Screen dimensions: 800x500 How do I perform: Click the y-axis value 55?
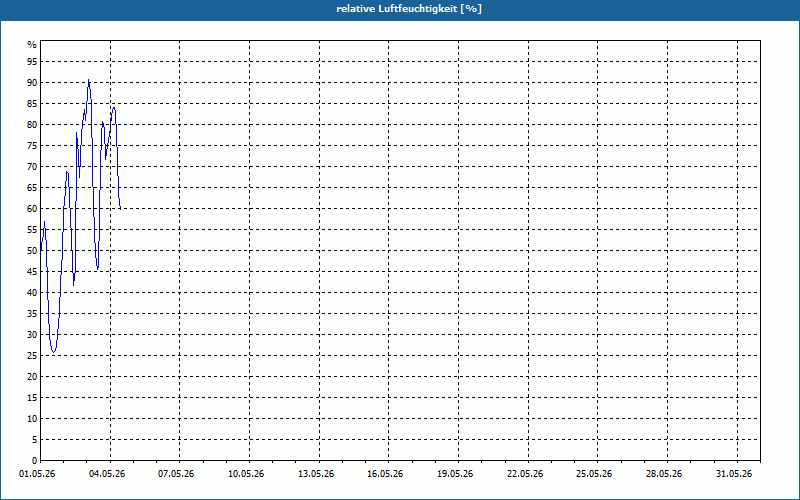tap(32, 230)
